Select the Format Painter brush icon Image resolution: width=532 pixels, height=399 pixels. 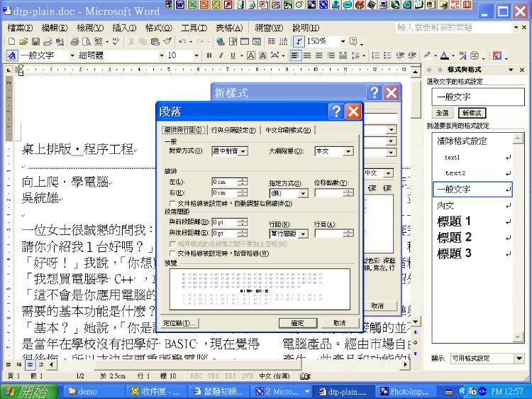coord(167,41)
